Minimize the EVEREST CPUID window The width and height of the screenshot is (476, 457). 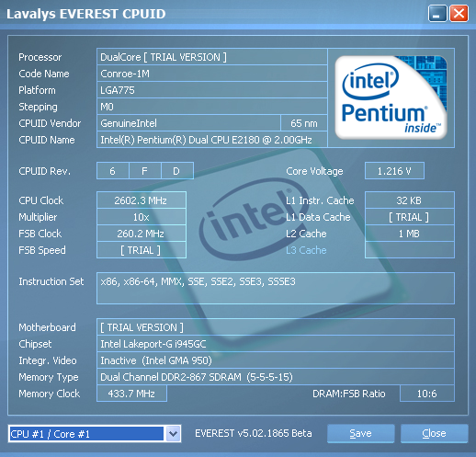click(437, 14)
